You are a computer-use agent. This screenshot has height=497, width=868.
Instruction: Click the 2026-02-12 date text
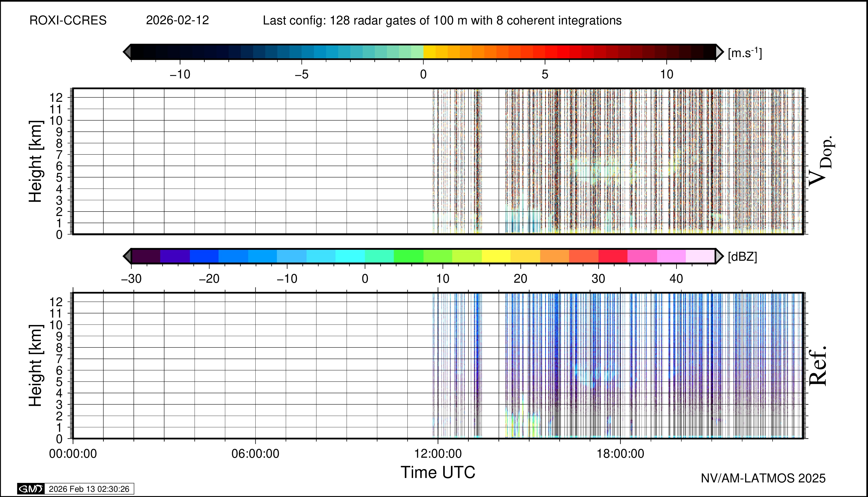177,21
